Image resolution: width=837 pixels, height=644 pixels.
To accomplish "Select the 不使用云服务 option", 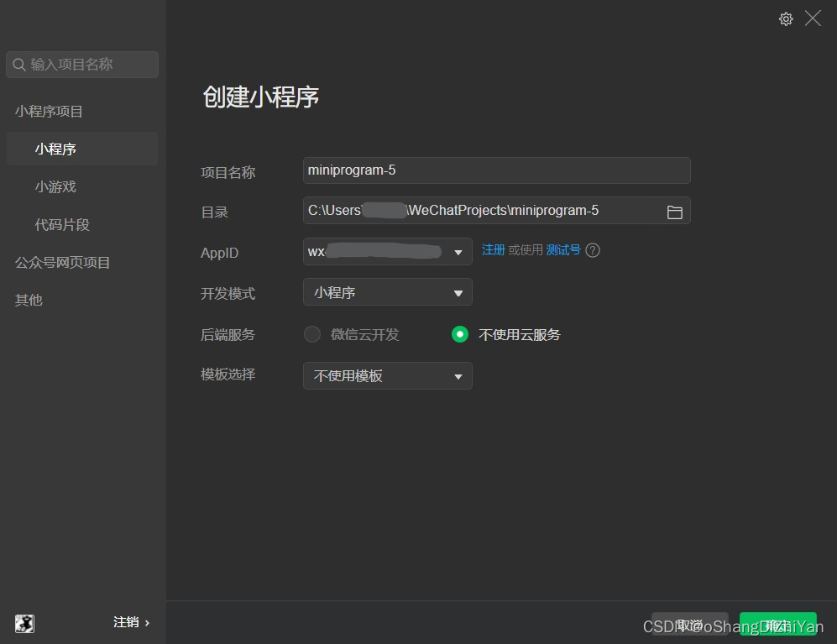I will tap(459, 334).
